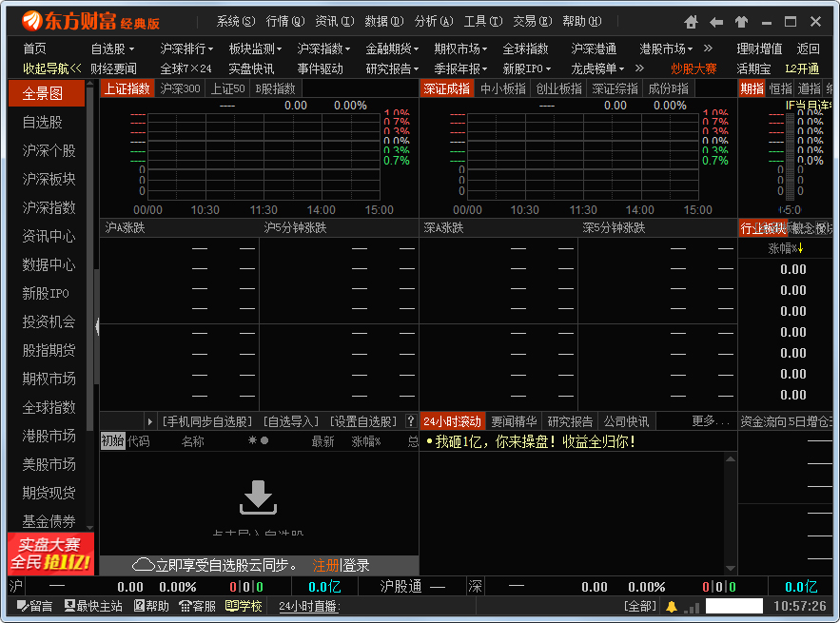Click the 实盘大赛 promotional banner
This screenshot has height=623, width=840.
click(x=50, y=554)
